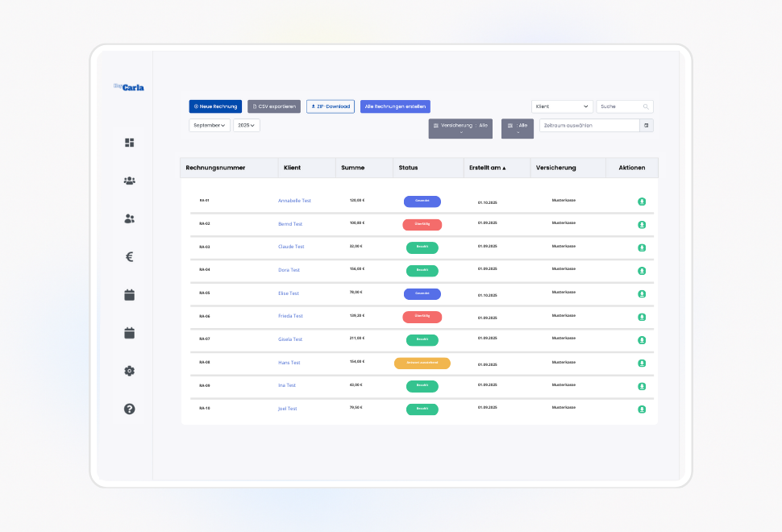The width and height of the screenshot is (782, 532).
Task: Open the euro billing sidebar icon
Action: pyautogui.click(x=129, y=257)
